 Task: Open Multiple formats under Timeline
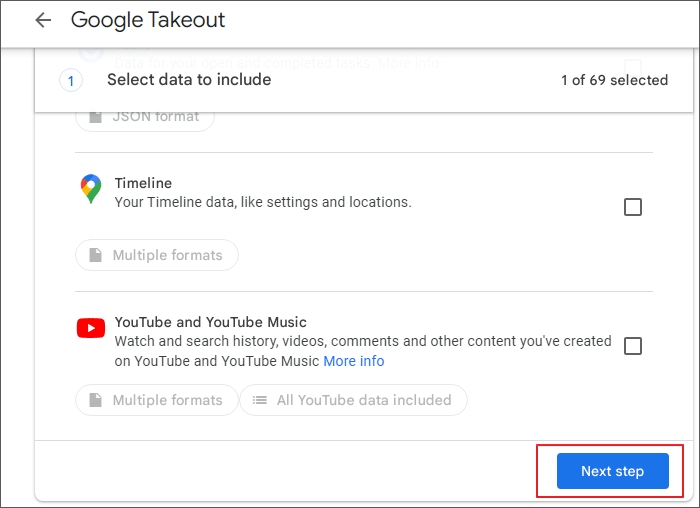pos(157,255)
